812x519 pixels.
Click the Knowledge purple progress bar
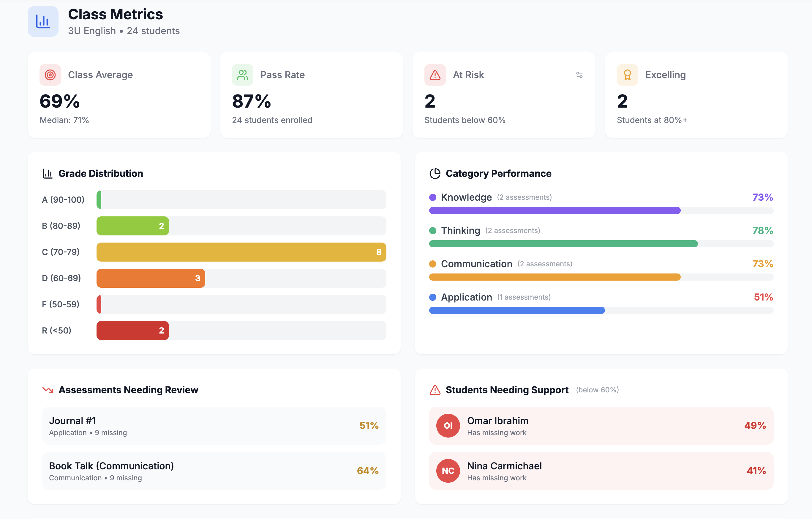pos(555,210)
